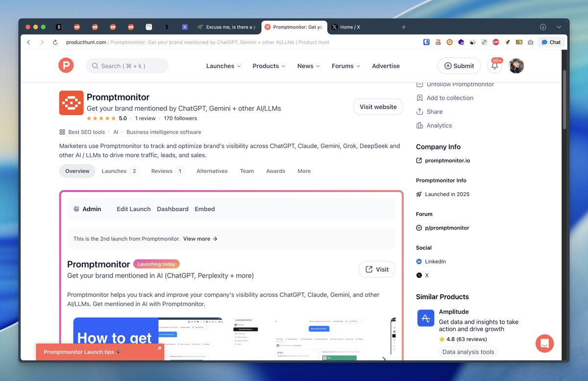Click the Amplitude logo icon

tap(426, 318)
